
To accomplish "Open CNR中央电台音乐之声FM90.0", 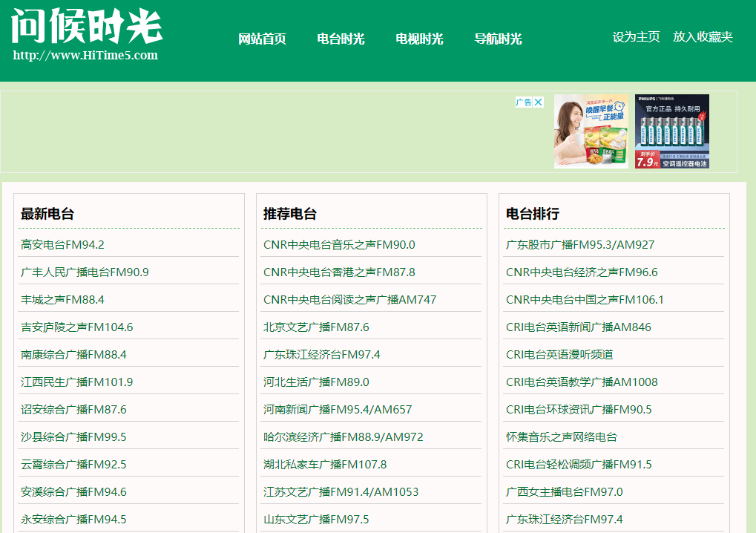I will click(339, 245).
